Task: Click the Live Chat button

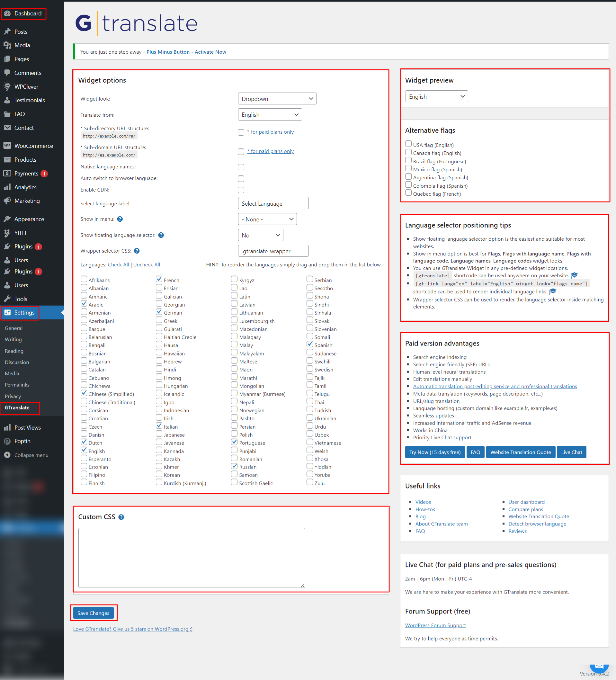Action: pyautogui.click(x=571, y=452)
